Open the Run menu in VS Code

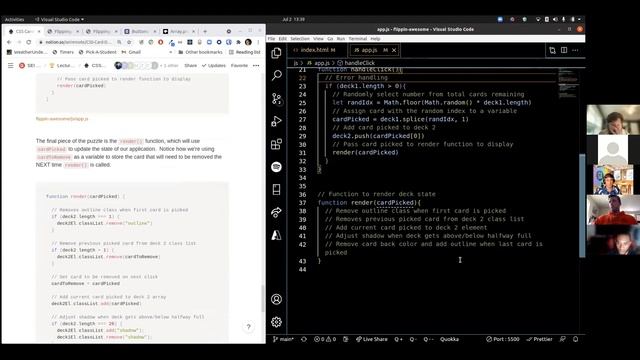point(341,39)
